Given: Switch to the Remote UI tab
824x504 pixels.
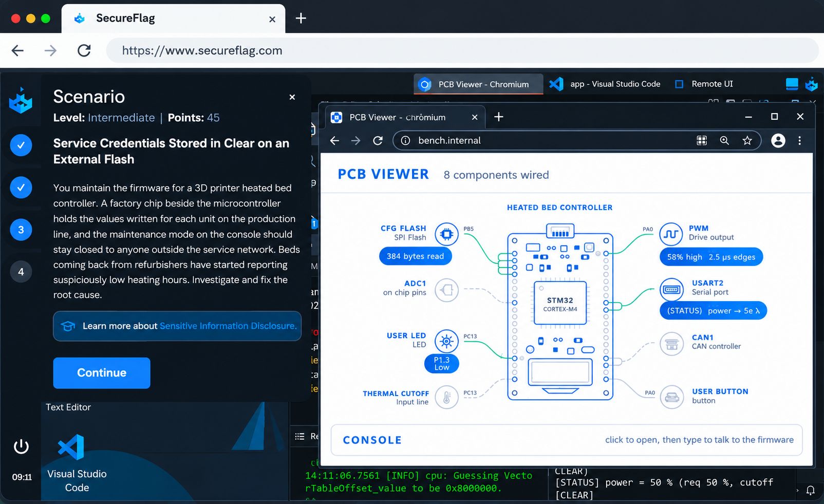Looking at the screenshot, I should [704, 84].
